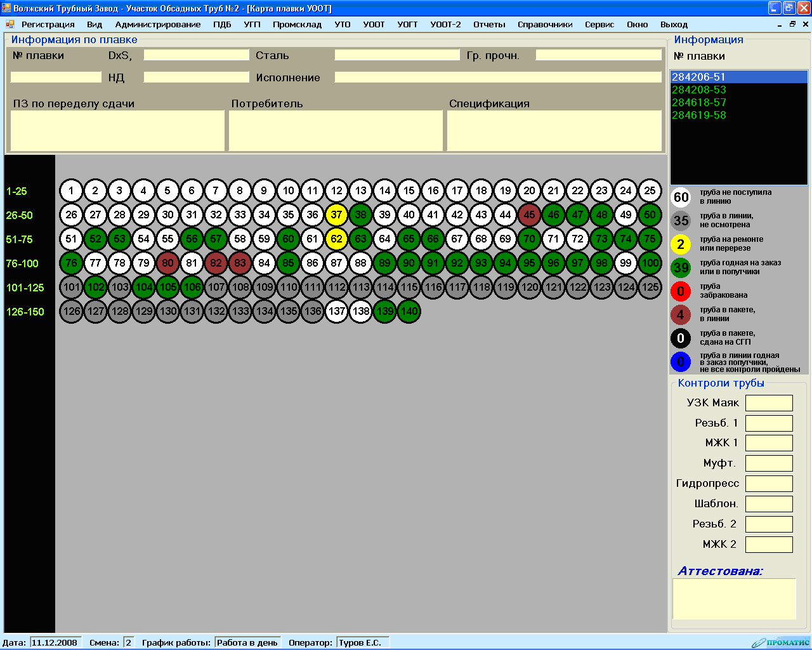Screen dimensions: 812x650
Task: Click the 101-125 row label
Action: coord(25,288)
